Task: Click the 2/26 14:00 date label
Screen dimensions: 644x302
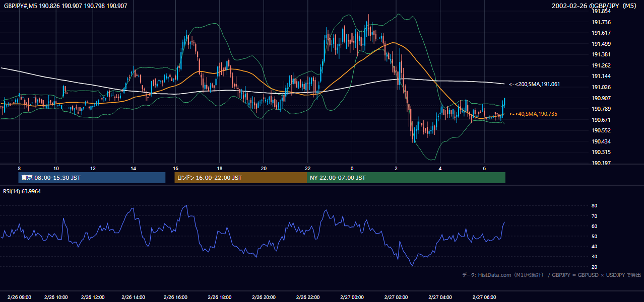Action: 133,297
